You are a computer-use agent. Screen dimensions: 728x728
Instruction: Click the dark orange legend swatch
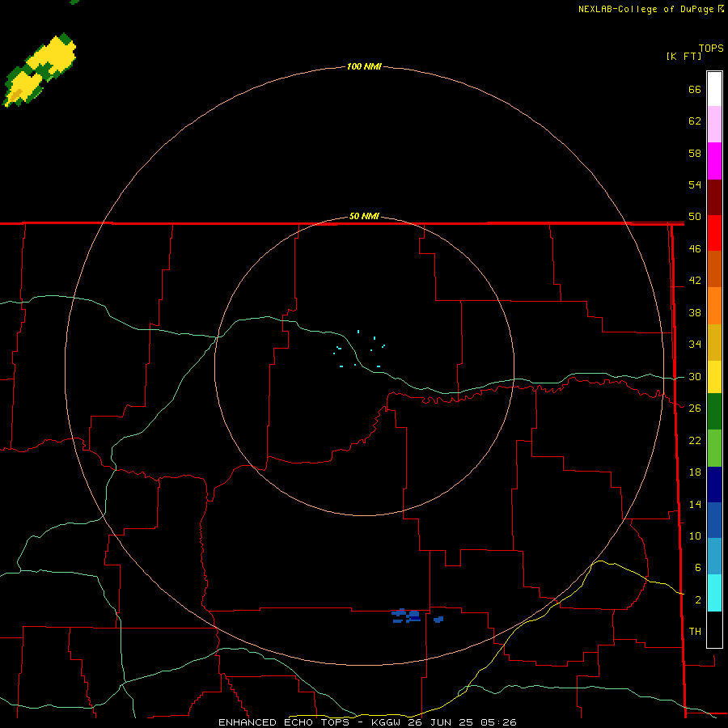click(x=714, y=269)
